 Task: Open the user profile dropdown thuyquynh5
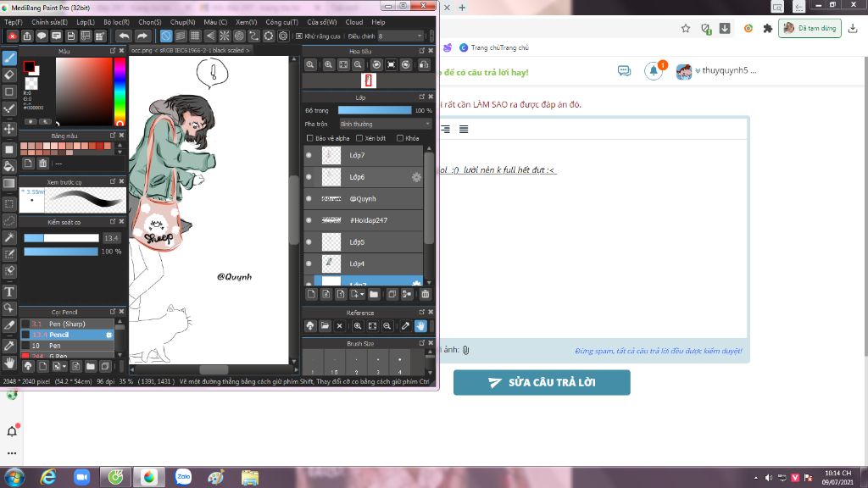tap(726, 71)
